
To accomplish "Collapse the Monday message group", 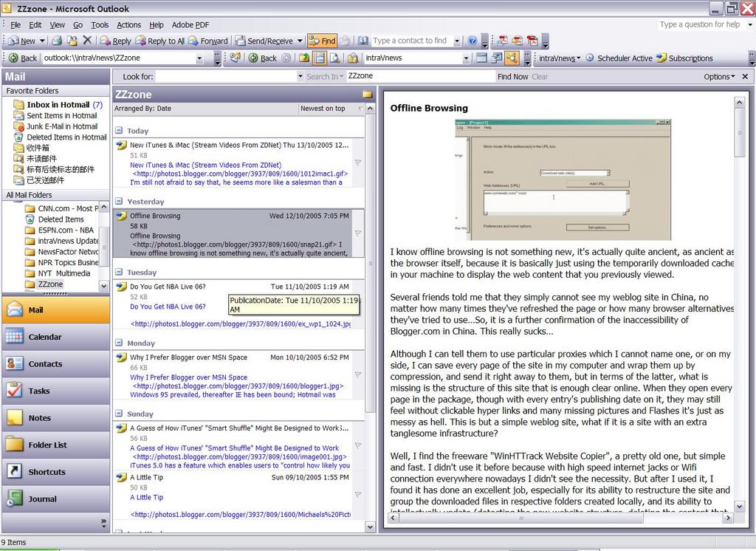I will [x=119, y=343].
